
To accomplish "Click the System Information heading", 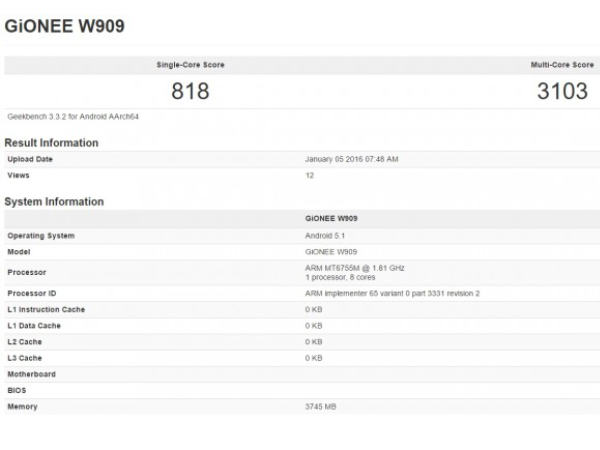I will tap(54, 202).
